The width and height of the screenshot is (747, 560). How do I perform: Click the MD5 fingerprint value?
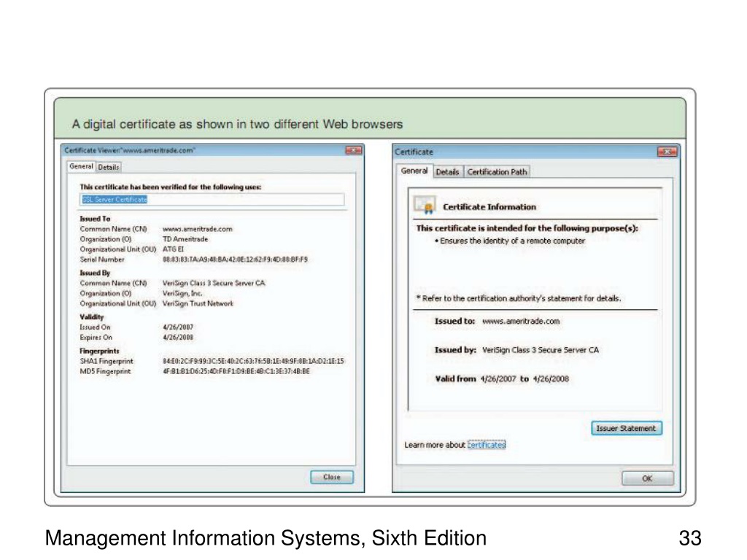[x=236, y=371]
